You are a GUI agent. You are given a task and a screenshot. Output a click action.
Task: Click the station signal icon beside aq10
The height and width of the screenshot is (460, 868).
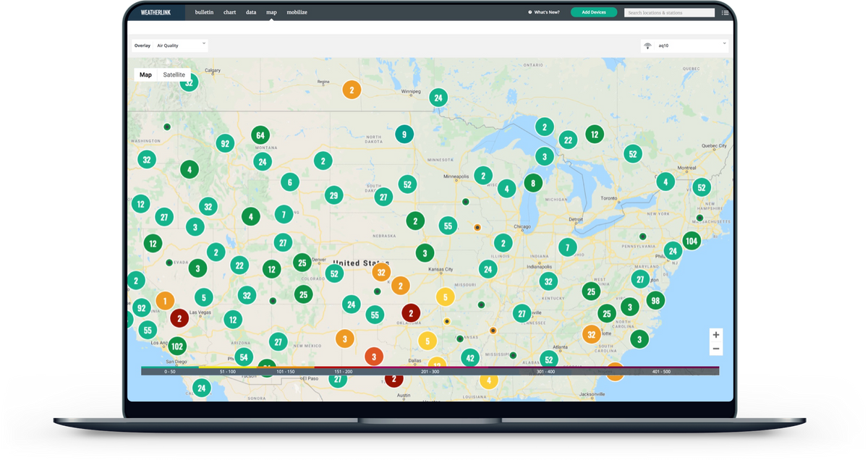click(647, 46)
